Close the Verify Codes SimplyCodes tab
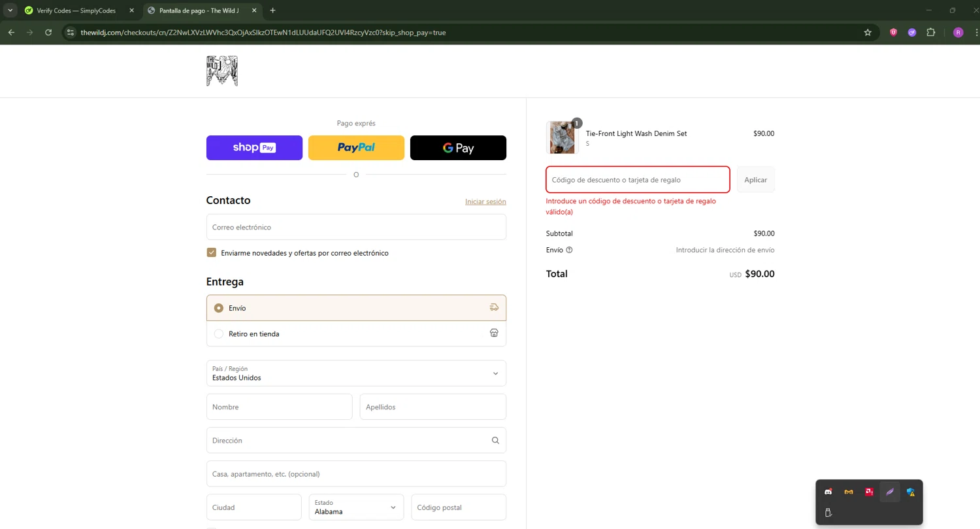 pos(131,10)
